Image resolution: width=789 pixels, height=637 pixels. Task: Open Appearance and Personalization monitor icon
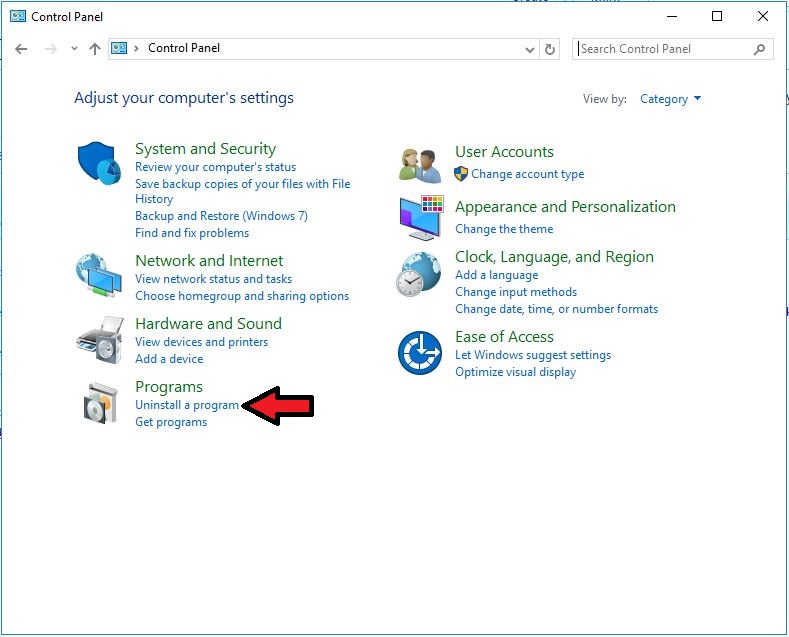coord(420,216)
